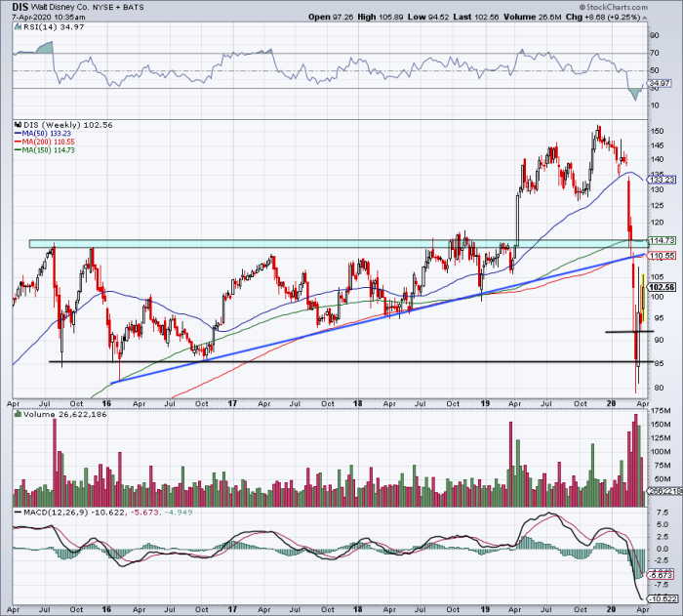Click the MACD(12,26,9) -10.622 label

[x=74, y=513]
